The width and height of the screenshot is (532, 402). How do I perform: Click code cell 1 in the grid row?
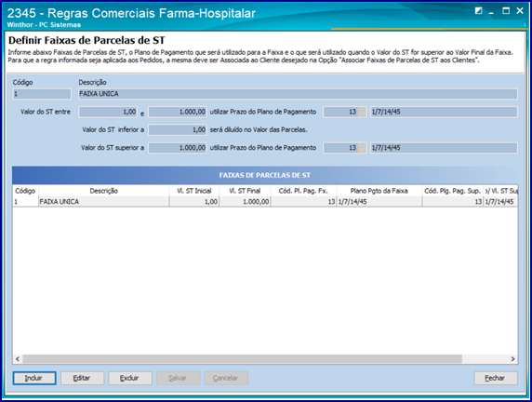click(x=25, y=202)
